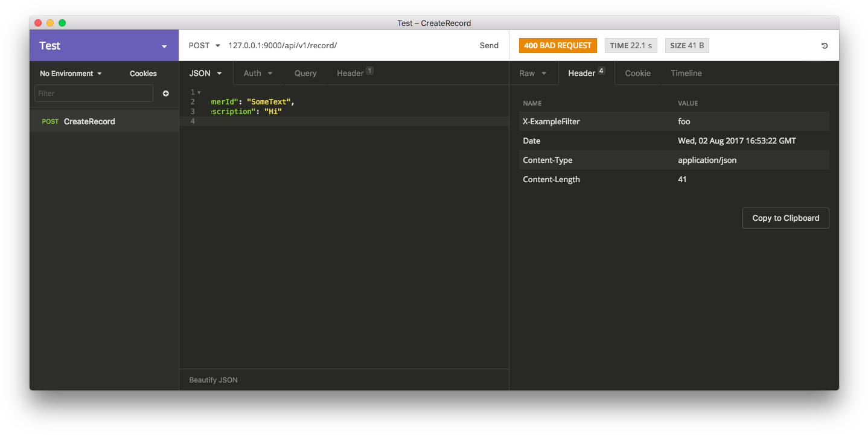Show the Timeline tab
Screen dimensions: 868x435
686,73
